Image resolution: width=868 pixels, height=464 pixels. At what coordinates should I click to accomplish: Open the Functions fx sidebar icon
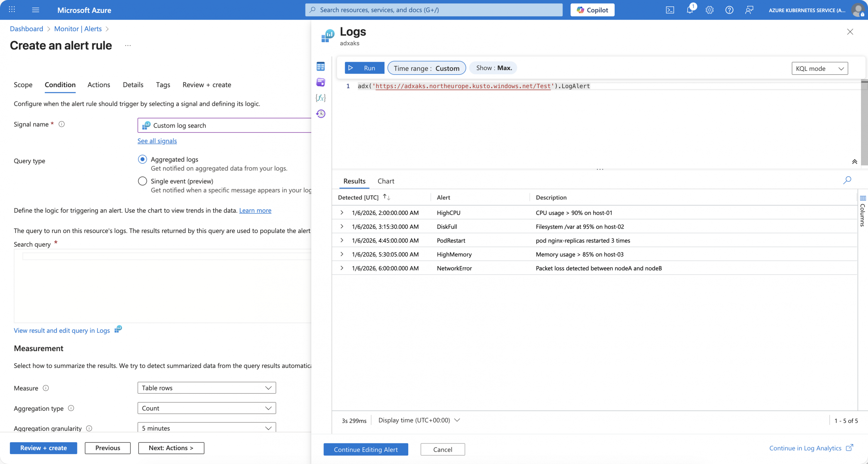coord(320,98)
